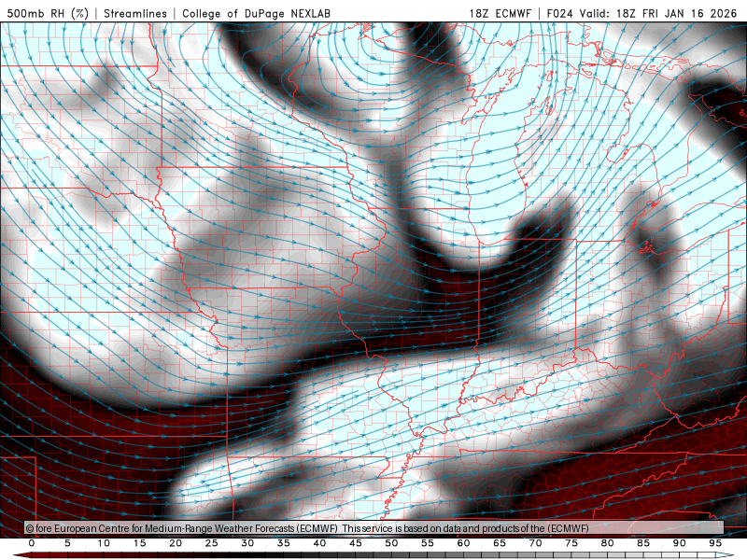Click the "5" colorbar label
Viewport: 747px width, 560px height.
(x=67, y=543)
